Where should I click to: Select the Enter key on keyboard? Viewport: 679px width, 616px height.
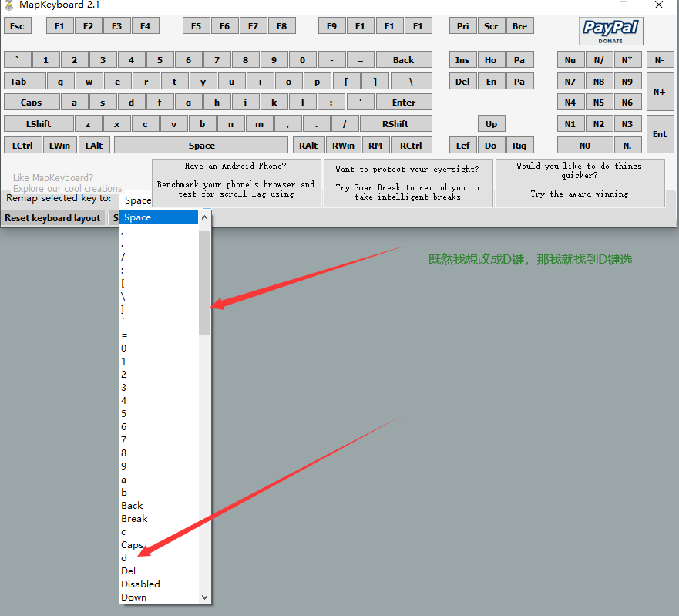(403, 103)
